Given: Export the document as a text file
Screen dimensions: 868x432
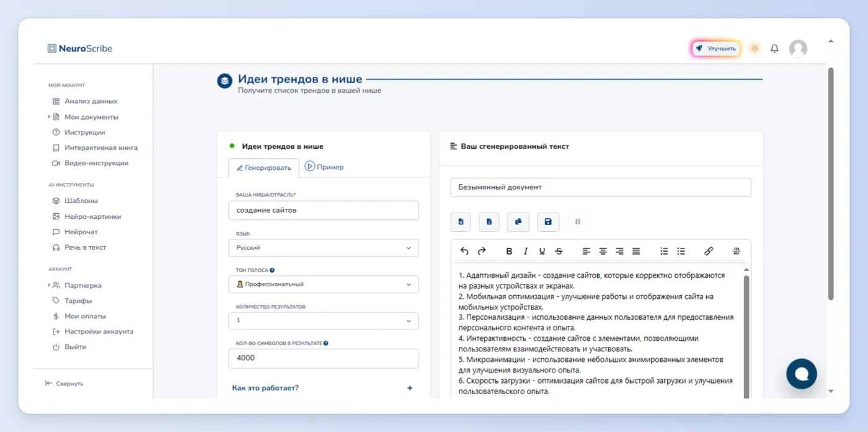Looking at the screenshot, I should click(x=489, y=222).
